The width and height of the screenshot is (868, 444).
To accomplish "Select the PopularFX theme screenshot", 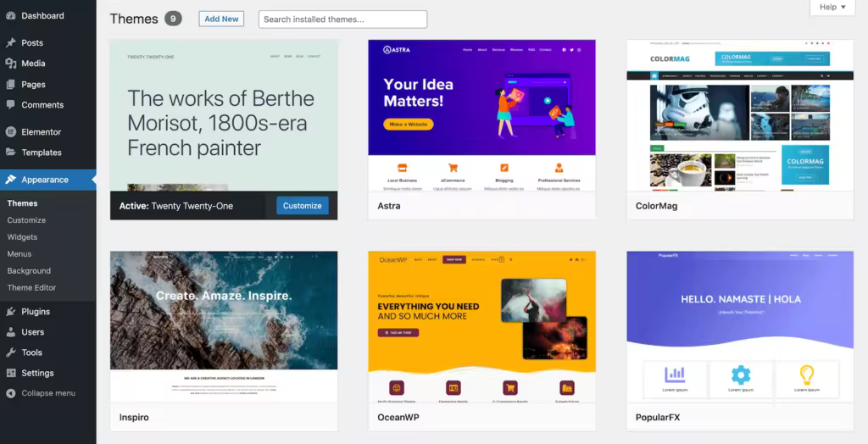I will click(740, 326).
